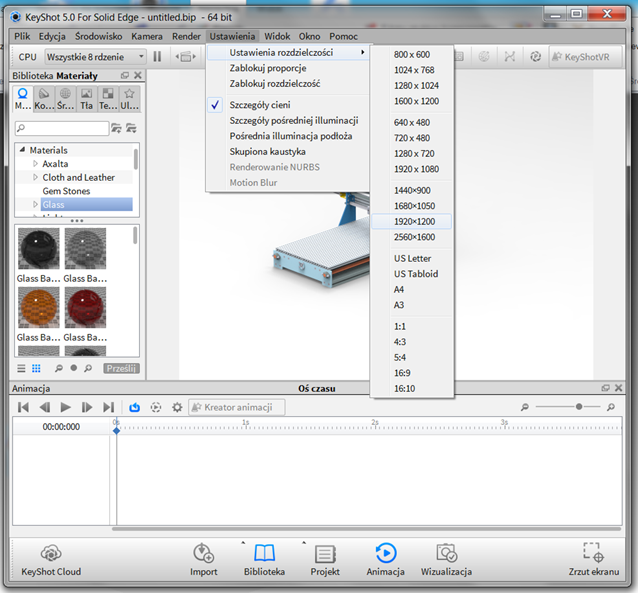
Task: Open the Plik menu
Action: coord(22,36)
